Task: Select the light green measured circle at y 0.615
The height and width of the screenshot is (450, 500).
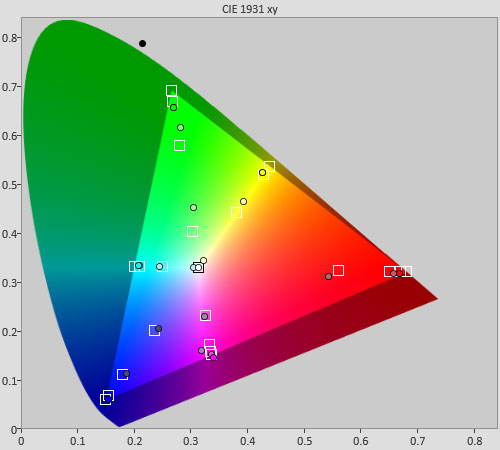Action: pos(180,127)
